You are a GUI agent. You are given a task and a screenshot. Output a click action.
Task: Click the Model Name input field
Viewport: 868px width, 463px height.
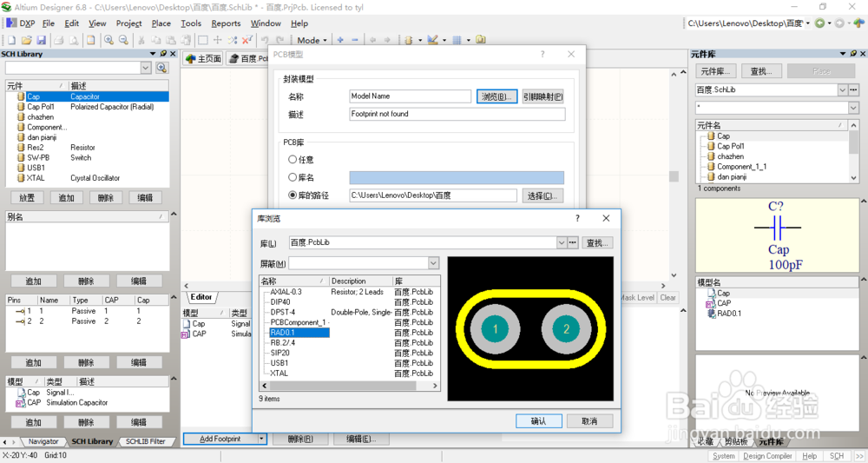tap(411, 96)
